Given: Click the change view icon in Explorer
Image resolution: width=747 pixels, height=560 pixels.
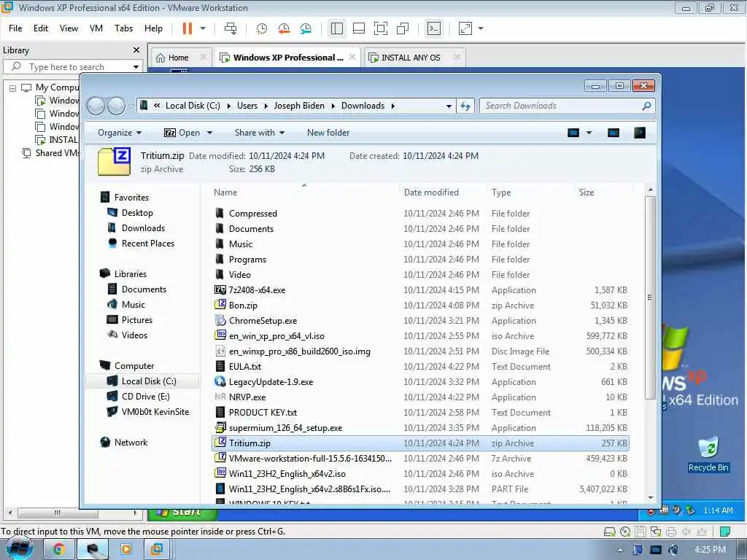Looking at the screenshot, I should 573,133.
